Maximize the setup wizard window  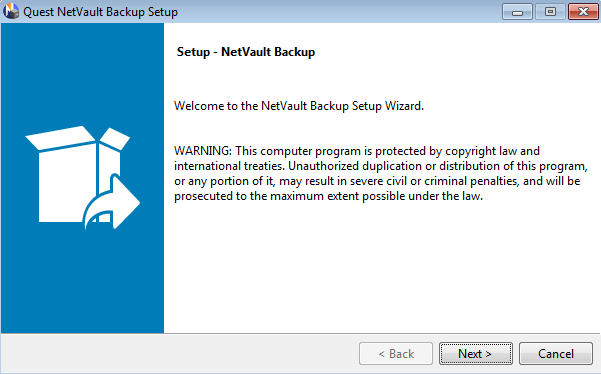pos(550,11)
